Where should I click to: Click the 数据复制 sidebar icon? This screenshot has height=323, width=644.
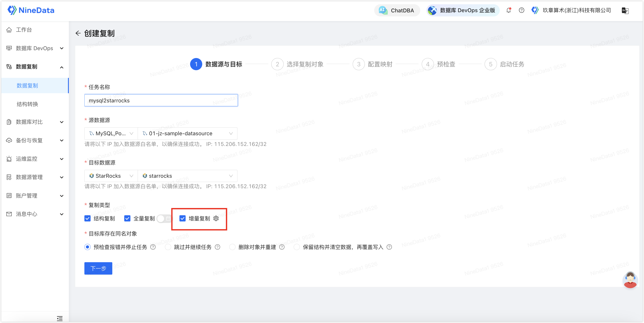(x=9, y=67)
